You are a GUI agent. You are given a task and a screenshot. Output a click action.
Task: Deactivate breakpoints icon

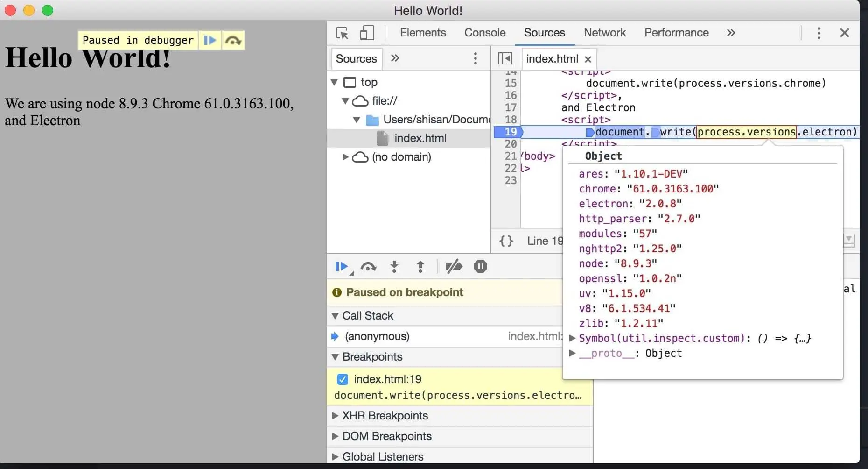coord(454,267)
